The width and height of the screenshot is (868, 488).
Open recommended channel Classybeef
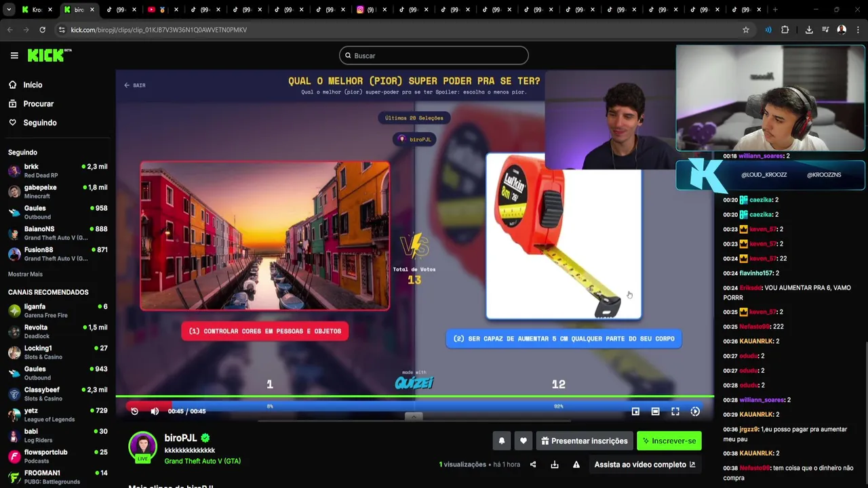click(57, 394)
